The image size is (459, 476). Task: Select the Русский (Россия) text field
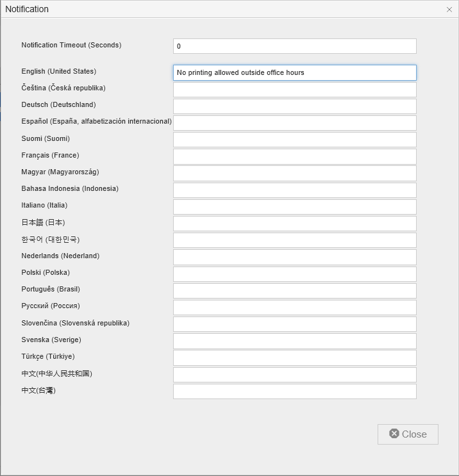coord(294,308)
